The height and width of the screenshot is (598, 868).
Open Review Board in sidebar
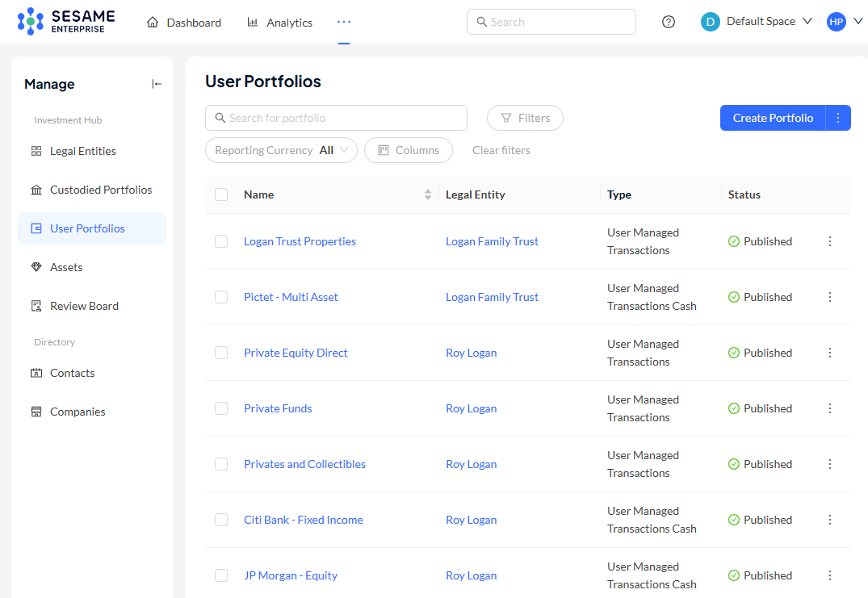(x=92, y=306)
